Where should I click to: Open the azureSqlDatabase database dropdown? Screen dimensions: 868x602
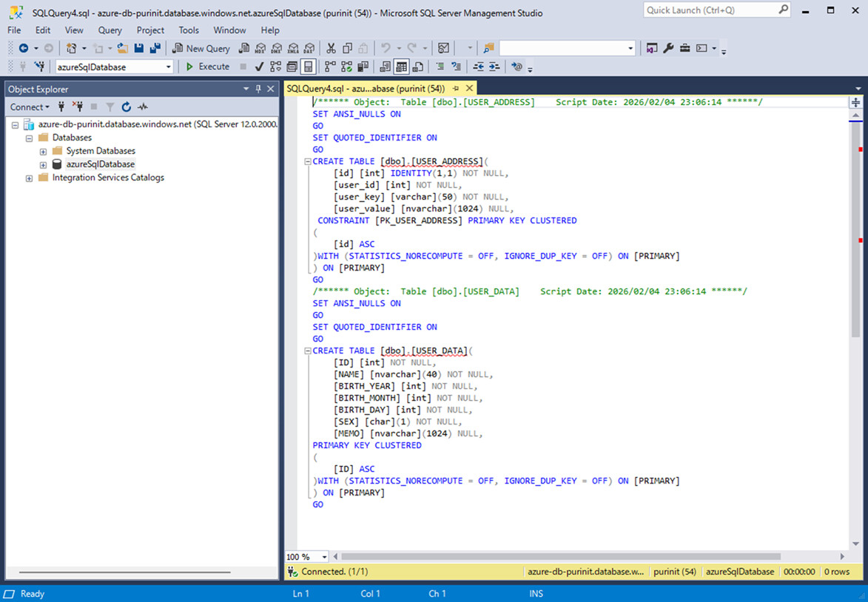(x=169, y=67)
